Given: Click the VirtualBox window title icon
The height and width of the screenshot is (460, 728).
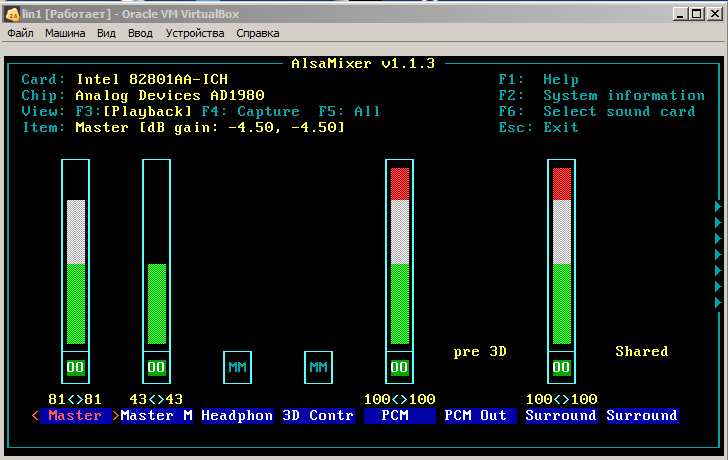Looking at the screenshot, I should pos(12,13).
